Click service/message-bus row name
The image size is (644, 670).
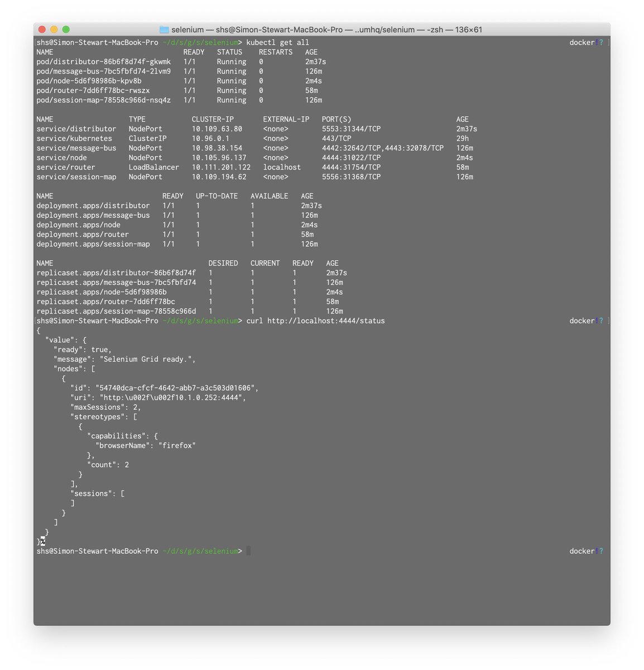76,148
